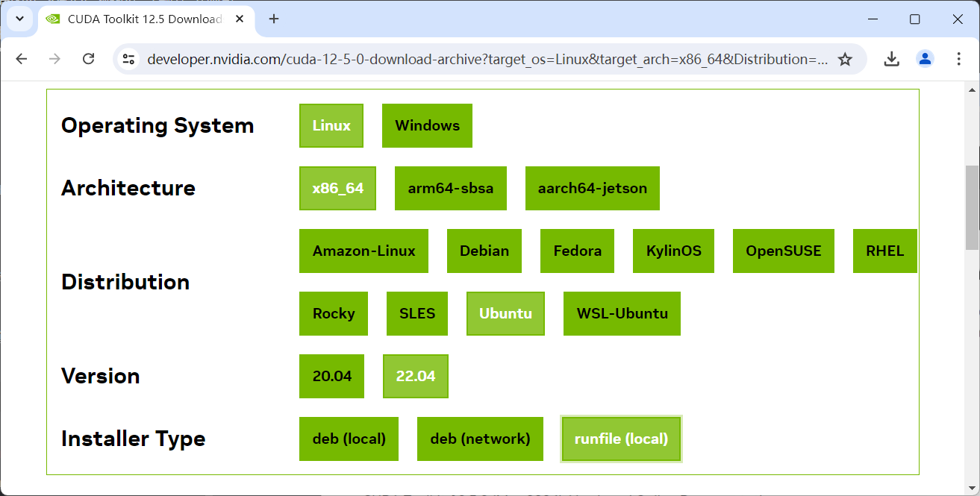Switch version to 20.04
The width and height of the screenshot is (980, 496).
coord(331,376)
